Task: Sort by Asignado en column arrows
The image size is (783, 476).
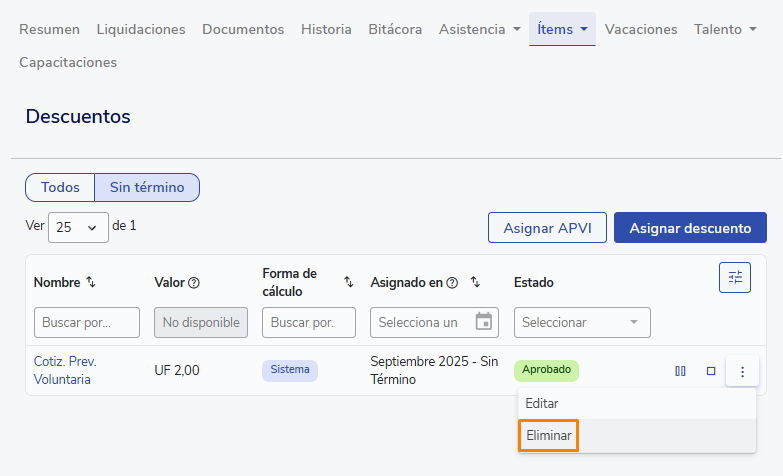Action: [x=475, y=283]
